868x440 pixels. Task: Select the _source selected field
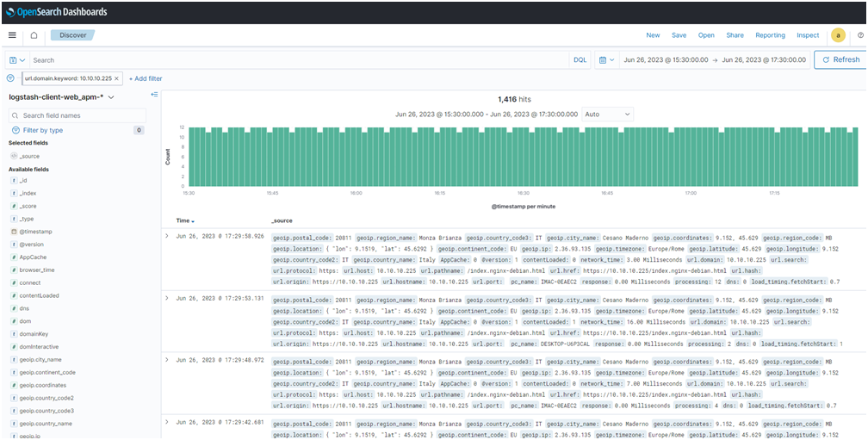tap(28, 156)
